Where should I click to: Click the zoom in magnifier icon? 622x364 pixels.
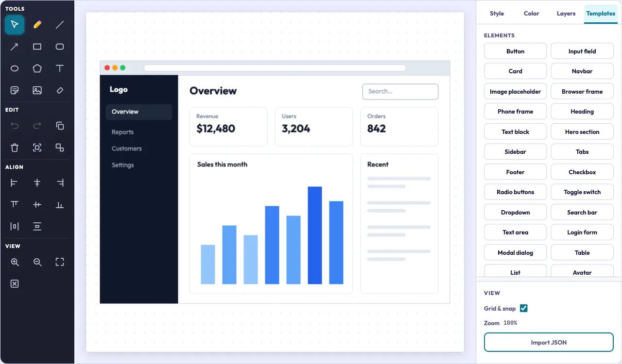click(15, 262)
